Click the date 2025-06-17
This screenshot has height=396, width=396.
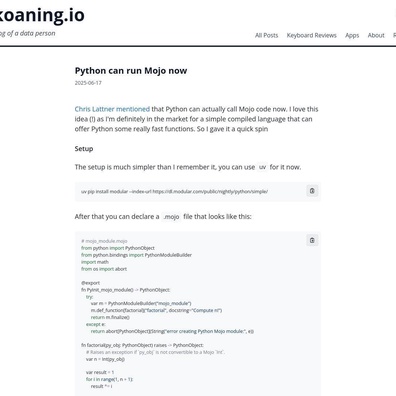click(x=88, y=83)
